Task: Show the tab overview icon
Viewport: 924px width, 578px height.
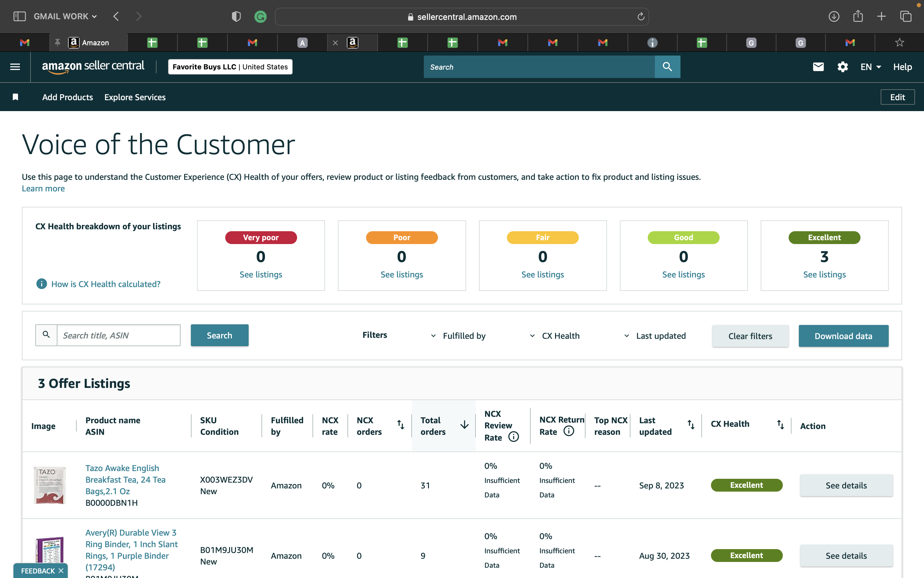Action: point(906,16)
